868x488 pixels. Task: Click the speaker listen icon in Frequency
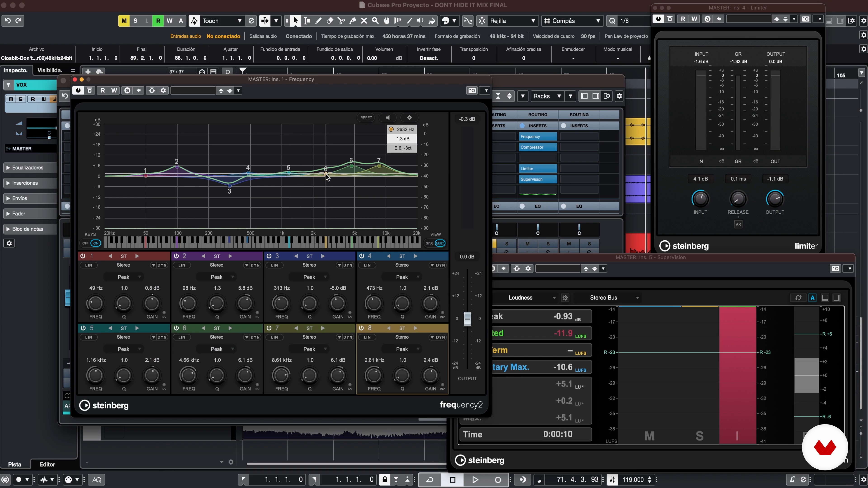coord(387,117)
